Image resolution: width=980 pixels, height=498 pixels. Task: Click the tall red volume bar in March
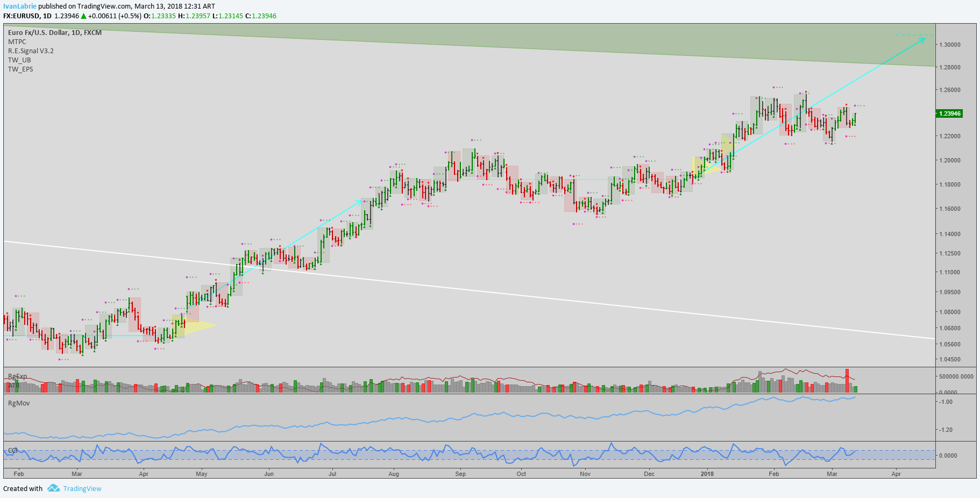(x=847, y=380)
